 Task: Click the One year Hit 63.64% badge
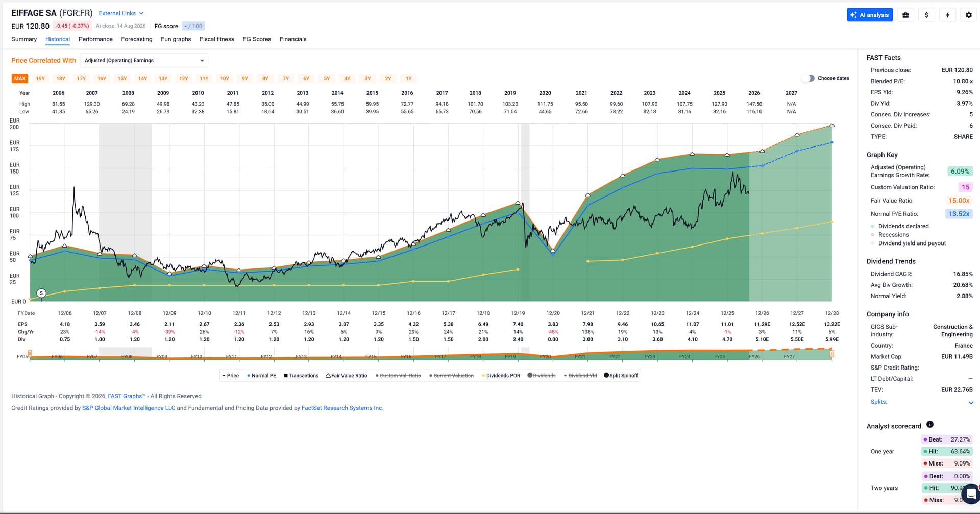click(x=947, y=452)
